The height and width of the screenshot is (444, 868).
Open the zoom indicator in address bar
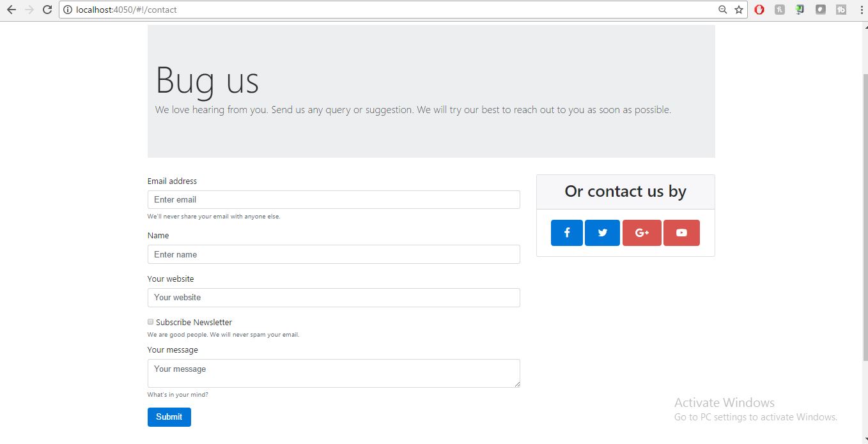[x=723, y=10]
